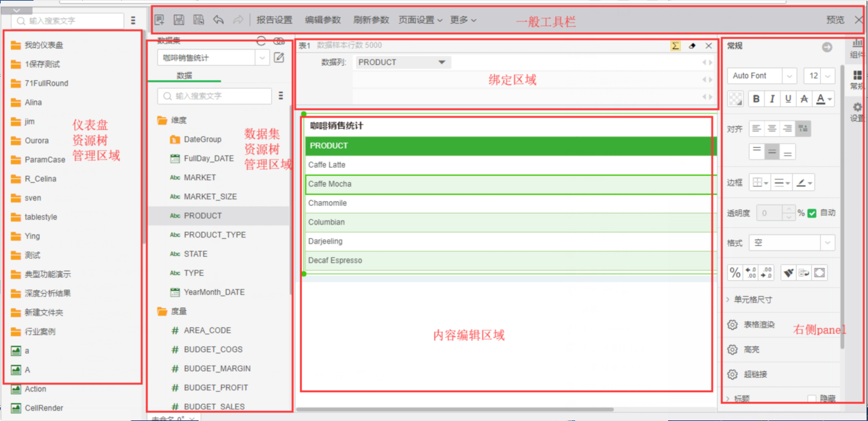868x421 pixels.
Task: Check the 隐藏 checkbox next to 标题
Action: tap(812, 398)
